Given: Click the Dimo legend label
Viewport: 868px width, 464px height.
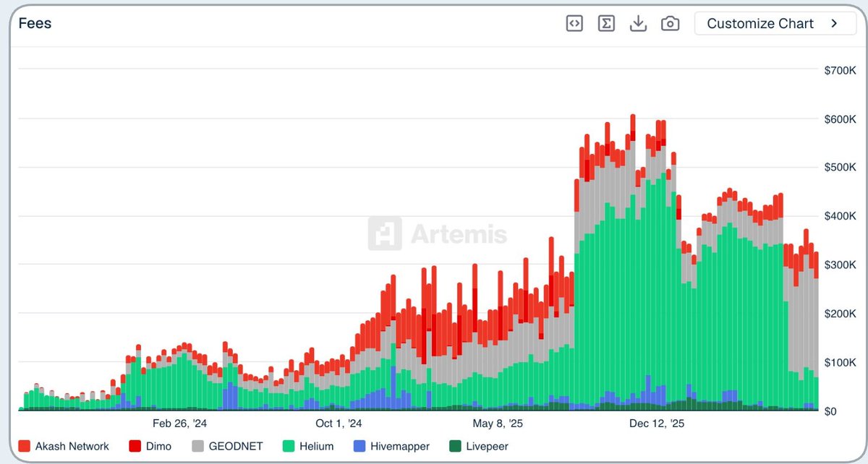Looking at the screenshot, I should [x=158, y=446].
